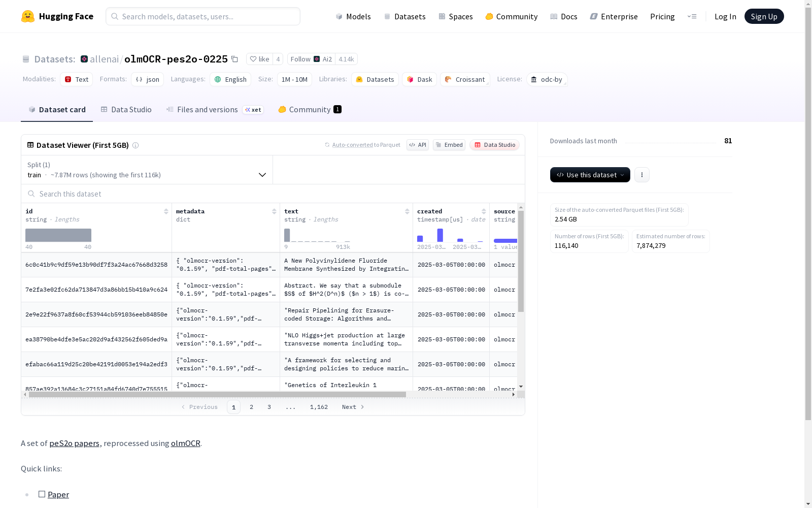This screenshot has height=508, width=812.
Task: Go to Datasets in the top navigation
Action: [404, 16]
